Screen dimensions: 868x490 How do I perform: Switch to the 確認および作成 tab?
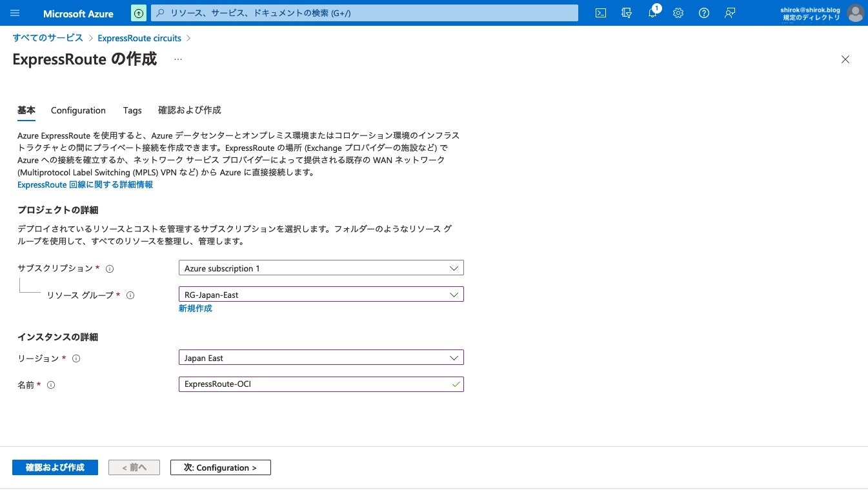tap(190, 110)
